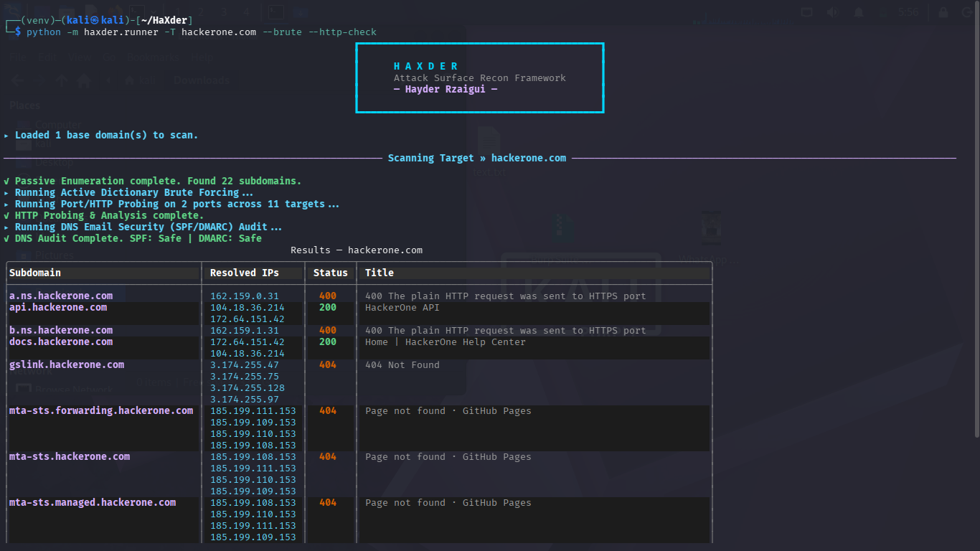Screen dimensions: 980x551
Task: Click the Subdomain column header
Action: 35,273
